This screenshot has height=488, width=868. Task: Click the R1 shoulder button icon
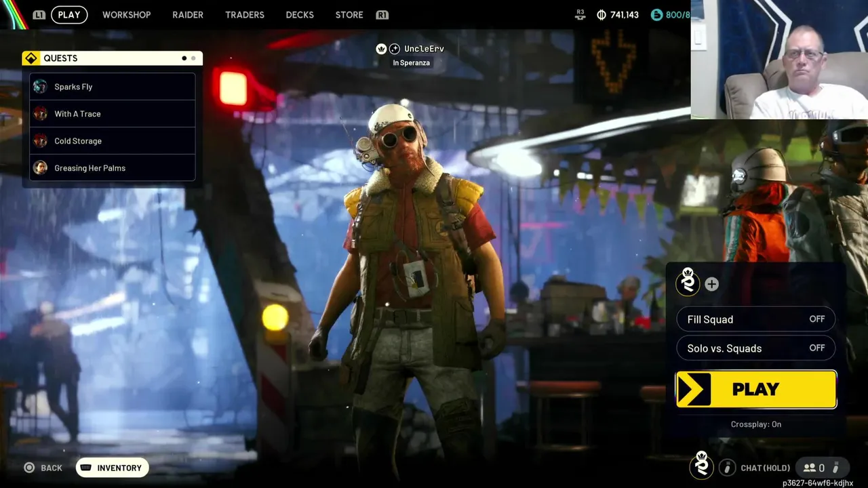tap(382, 15)
